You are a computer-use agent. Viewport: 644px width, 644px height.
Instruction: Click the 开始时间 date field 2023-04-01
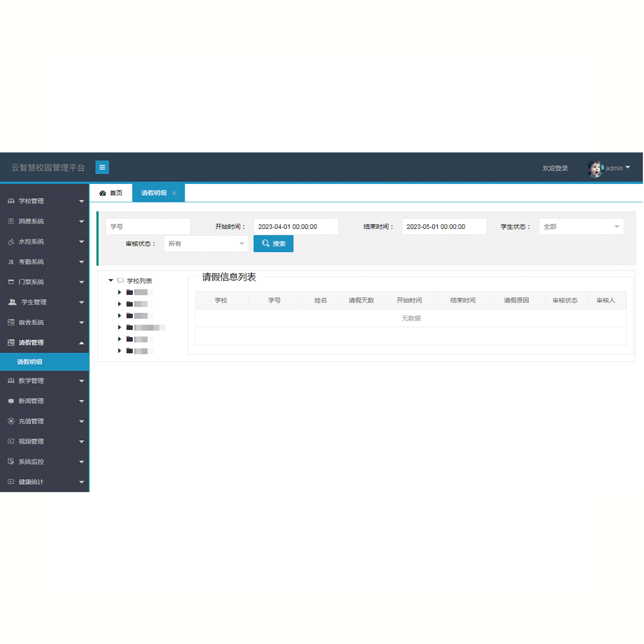click(296, 226)
